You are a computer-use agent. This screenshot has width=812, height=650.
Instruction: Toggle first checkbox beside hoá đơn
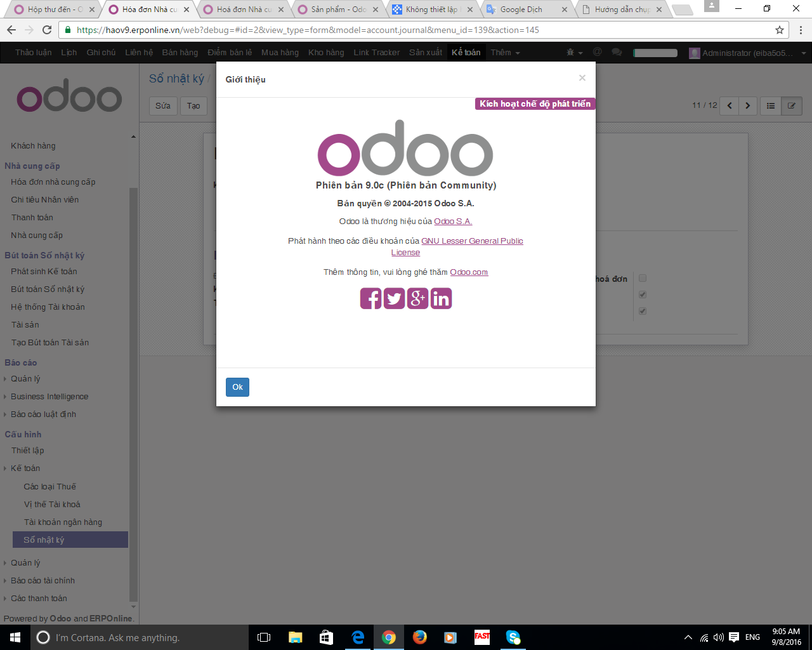[x=643, y=278]
